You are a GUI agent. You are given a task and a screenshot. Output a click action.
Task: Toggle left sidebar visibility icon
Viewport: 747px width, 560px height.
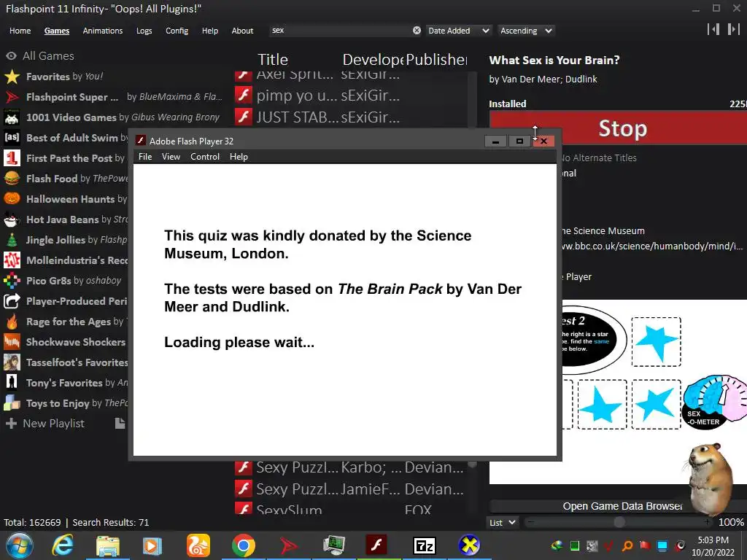pyautogui.click(x=713, y=29)
